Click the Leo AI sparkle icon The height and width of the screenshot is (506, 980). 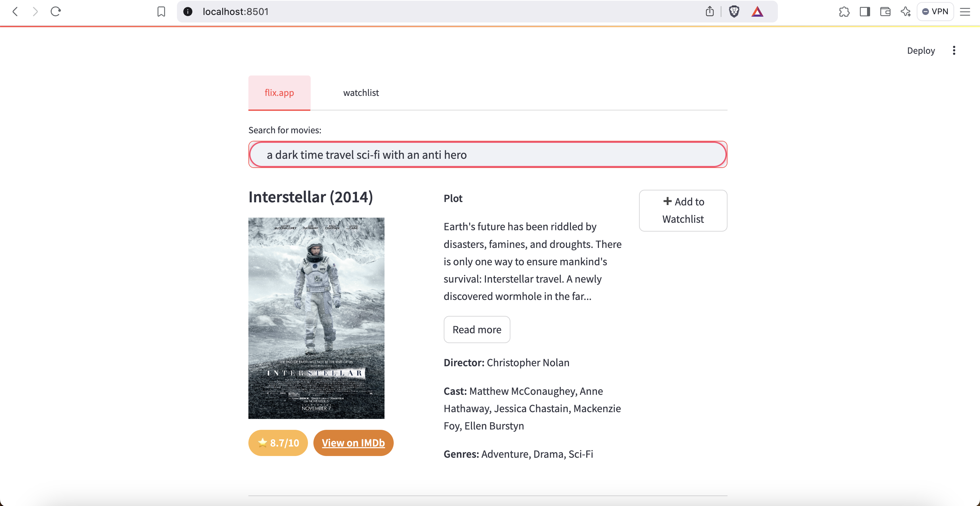point(906,12)
